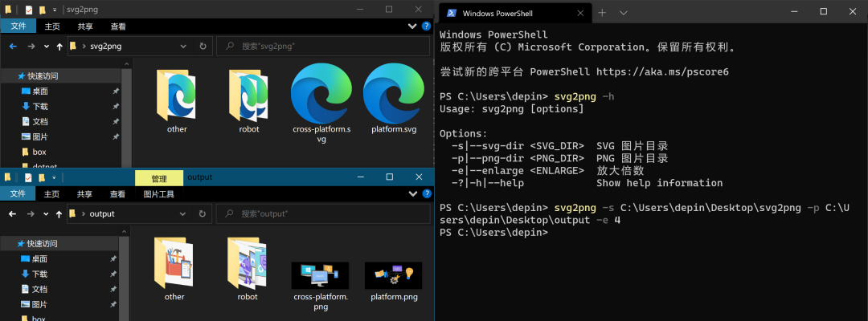The image size is (868, 321).
Task: Open new PowerShell tab with plus icon
Action: pos(602,13)
